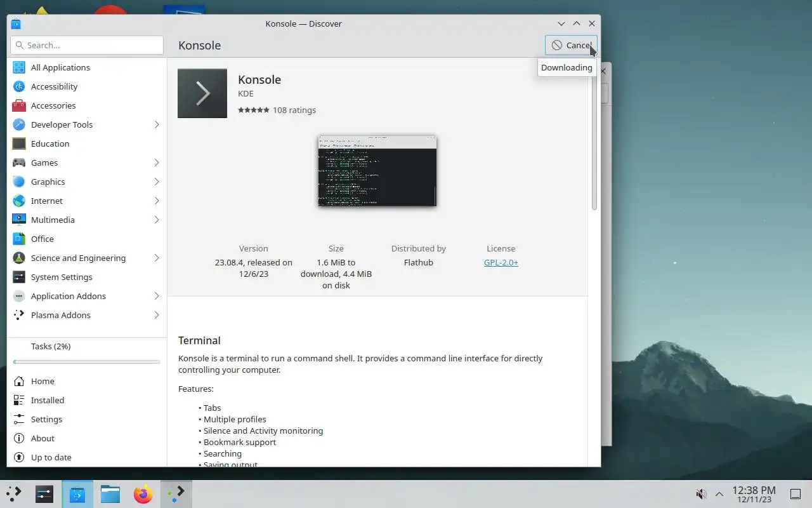812x508 pixels.
Task: Open the Up to date page label
Action: click(x=51, y=457)
